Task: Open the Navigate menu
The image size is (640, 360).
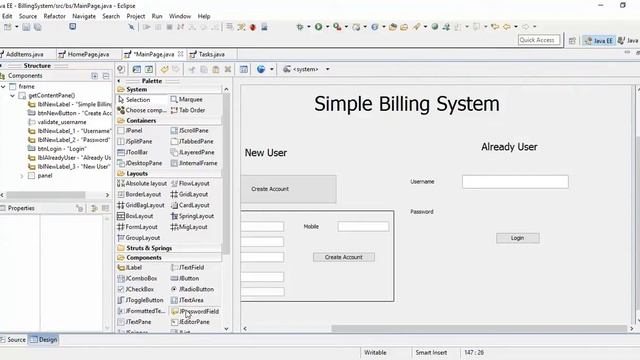Action: pyautogui.click(x=84, y=16)
